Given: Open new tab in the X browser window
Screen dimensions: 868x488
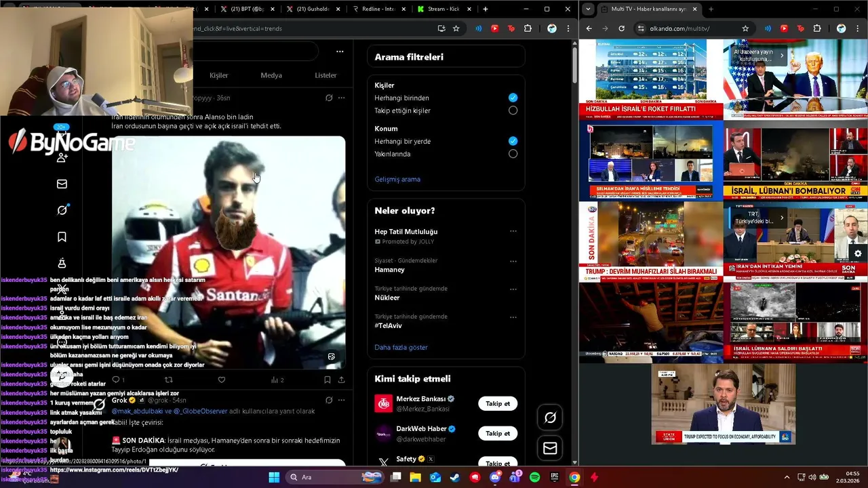Looking at the screenshot, I should pyautogui.click(x=485, y=9).
